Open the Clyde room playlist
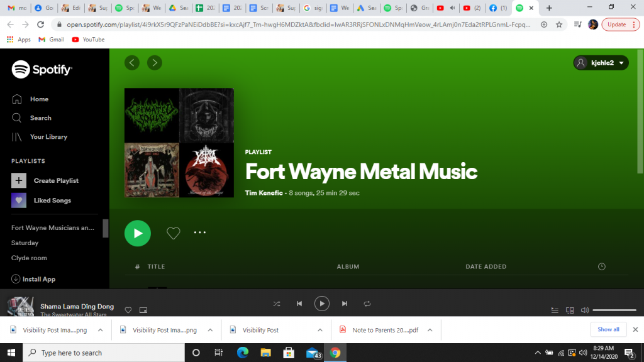This screenshot has width=644, height=362. pos(29,258)
